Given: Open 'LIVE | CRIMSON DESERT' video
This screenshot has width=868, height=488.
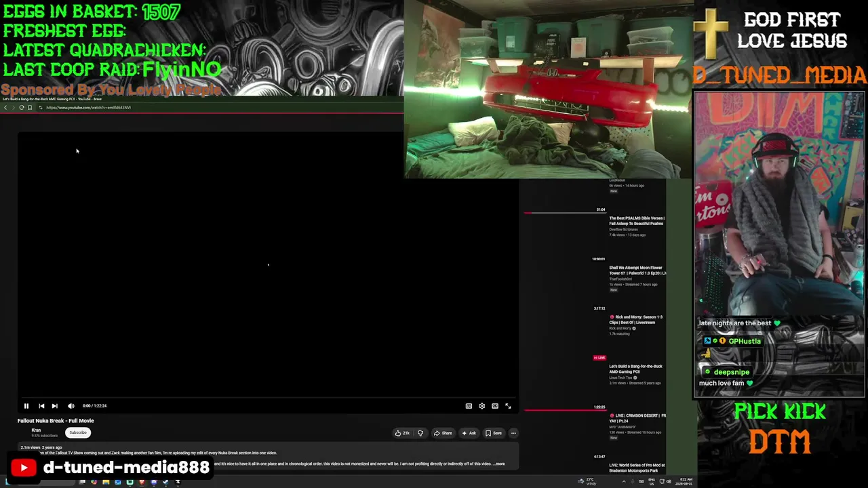Looking at the screenshot, I should [637, 418].
